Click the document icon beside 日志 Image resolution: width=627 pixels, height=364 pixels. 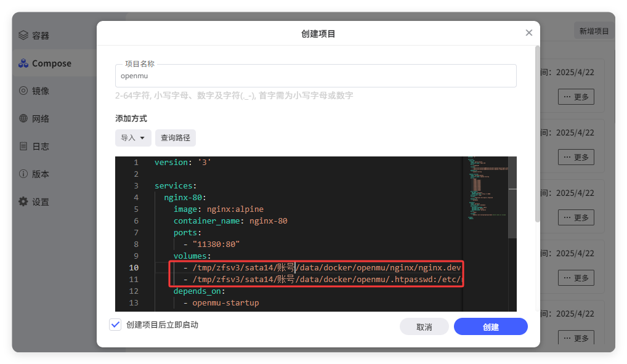[x=23, y=146]
